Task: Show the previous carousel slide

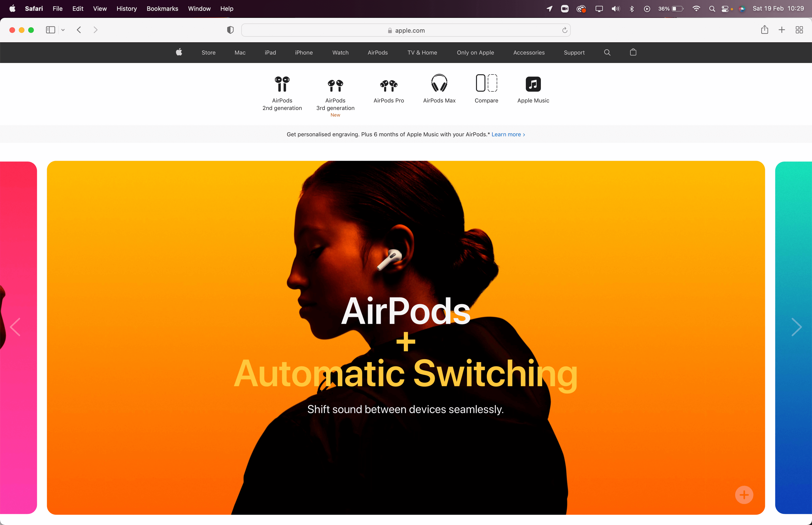Action: tap(15, 327)
